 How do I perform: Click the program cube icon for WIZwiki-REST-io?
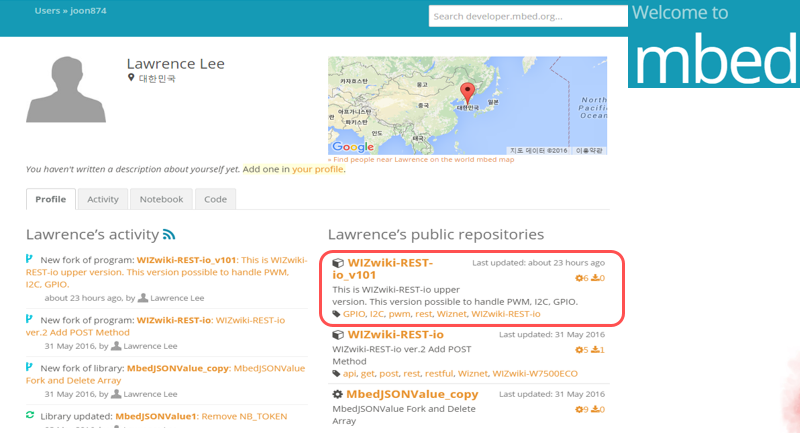coord(338,335)
